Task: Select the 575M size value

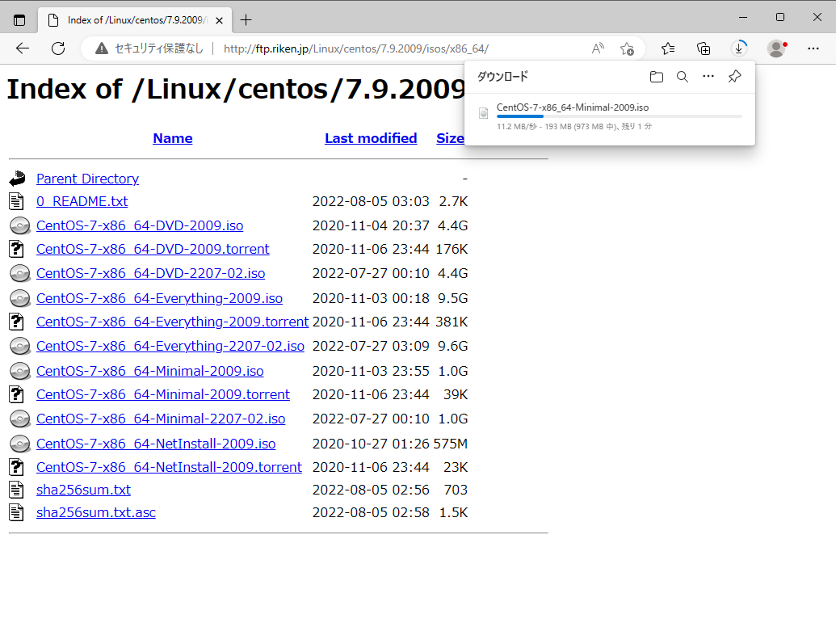Action: pyautogui.click(x=451, y=444)
